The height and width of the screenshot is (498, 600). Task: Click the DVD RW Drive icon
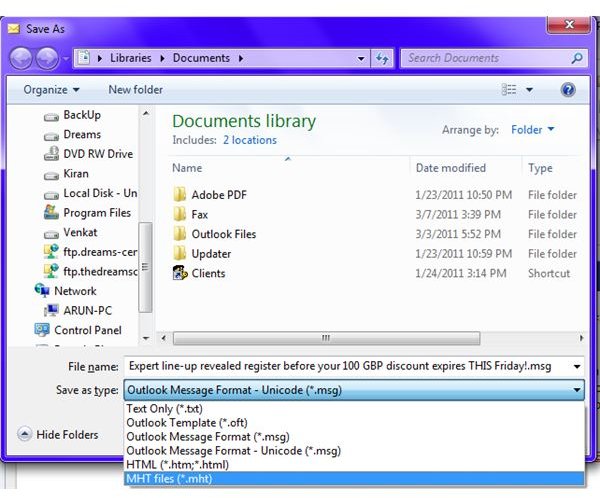coord(51,153)
